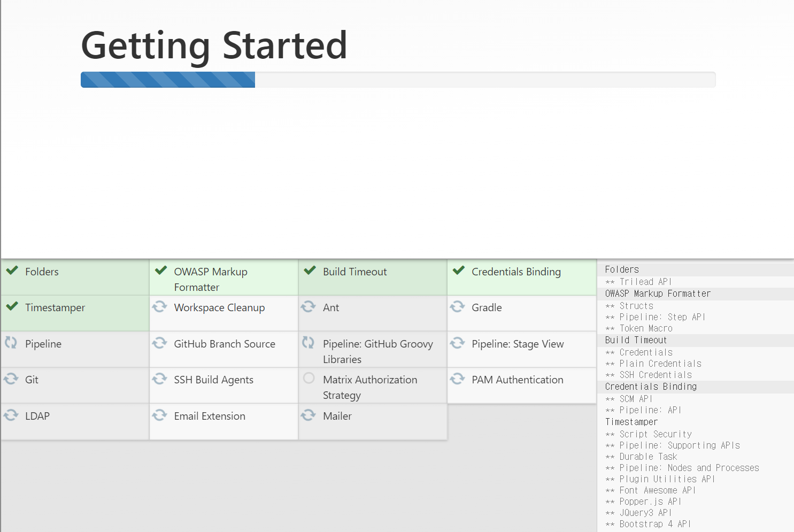
Task: Click the Durable Task log line
Action: tap(641, 457)
